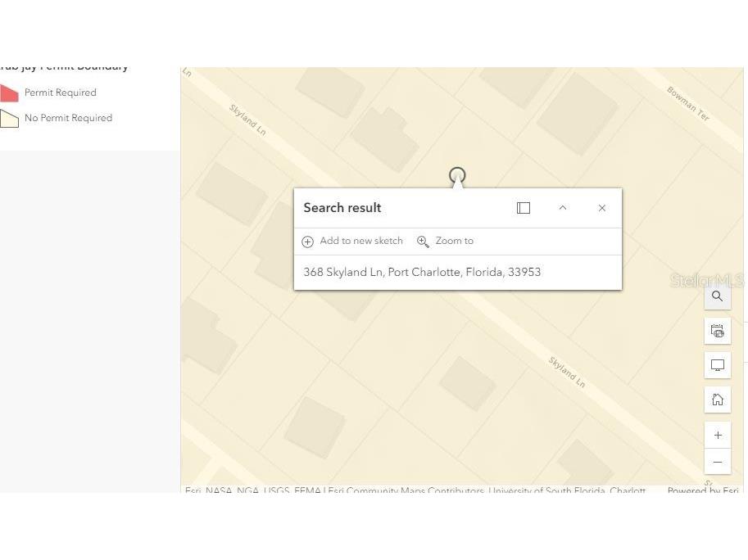Click the Search result popup title
Image resolution: width=748 pixels, height=560 pixels.
pyautogui.click(x=342, y=208)
